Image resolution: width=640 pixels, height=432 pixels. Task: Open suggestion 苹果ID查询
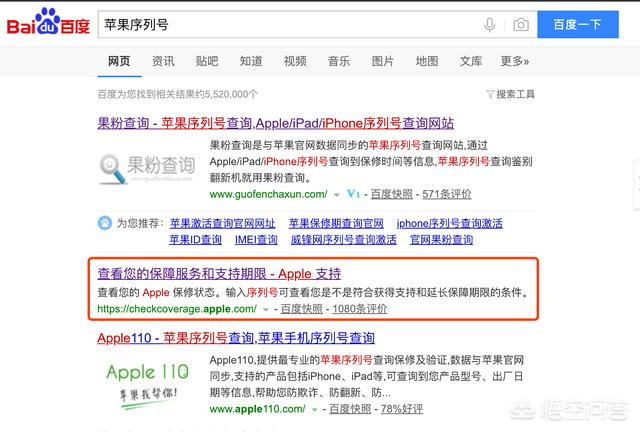coord(196,240)
